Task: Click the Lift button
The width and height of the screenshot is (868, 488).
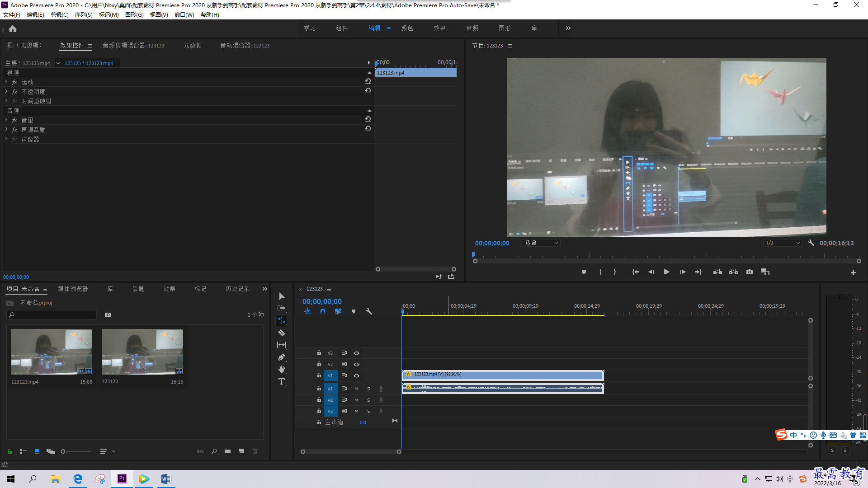Action: [x=717, y=272]
